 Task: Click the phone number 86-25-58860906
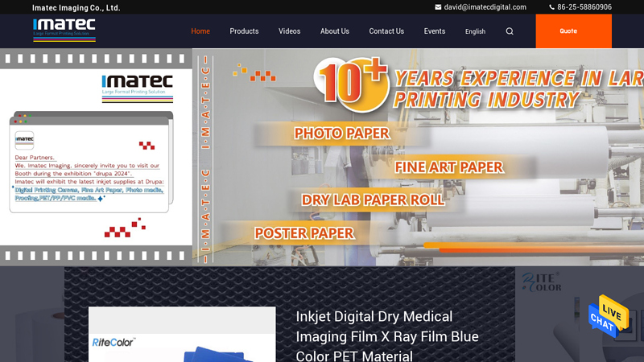click(x=584, y=7)
